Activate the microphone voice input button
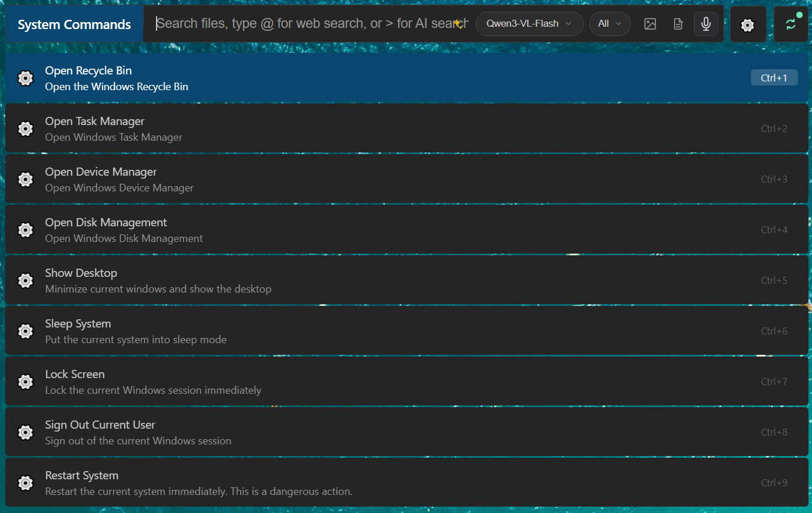This screenshot has height=513, width=812. click(x=706, y=24)
